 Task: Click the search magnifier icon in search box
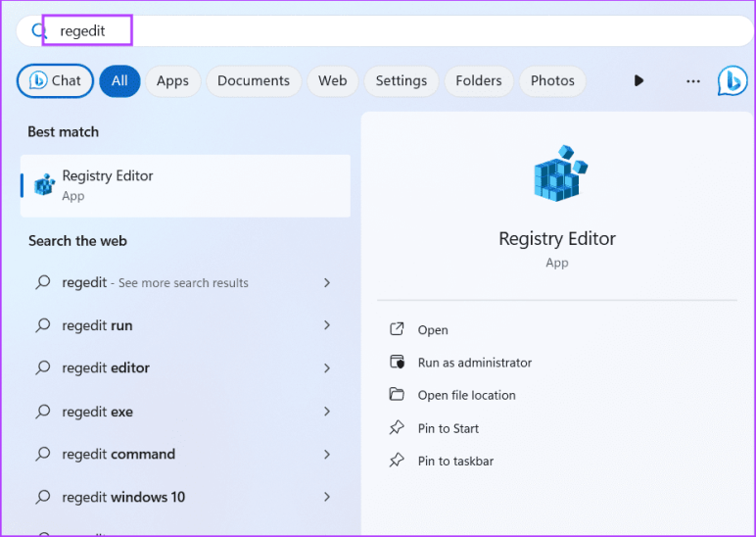point(39,31)
